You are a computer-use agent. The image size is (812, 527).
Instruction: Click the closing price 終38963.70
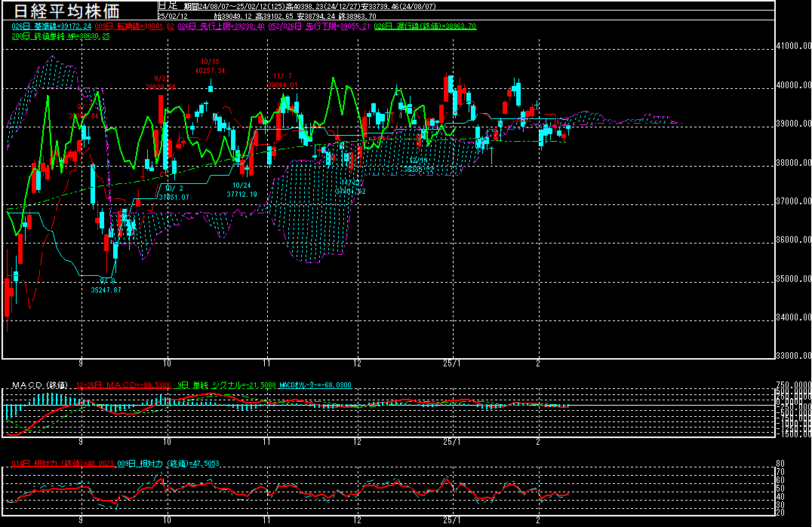[x=357, y=17]
